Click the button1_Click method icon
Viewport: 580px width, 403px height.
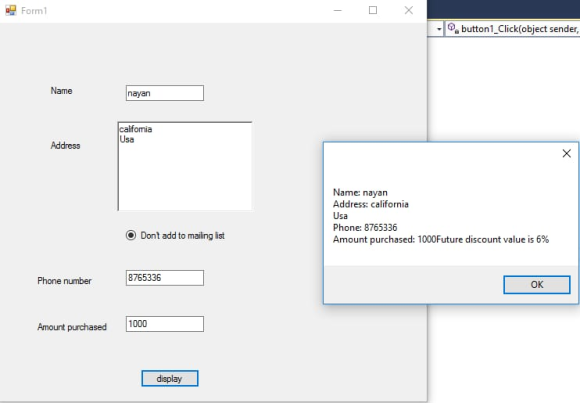(x=453, y=28)
